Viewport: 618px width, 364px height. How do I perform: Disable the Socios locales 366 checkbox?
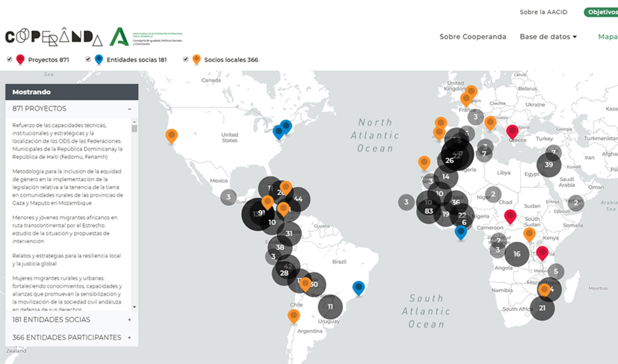click(186, 59)
